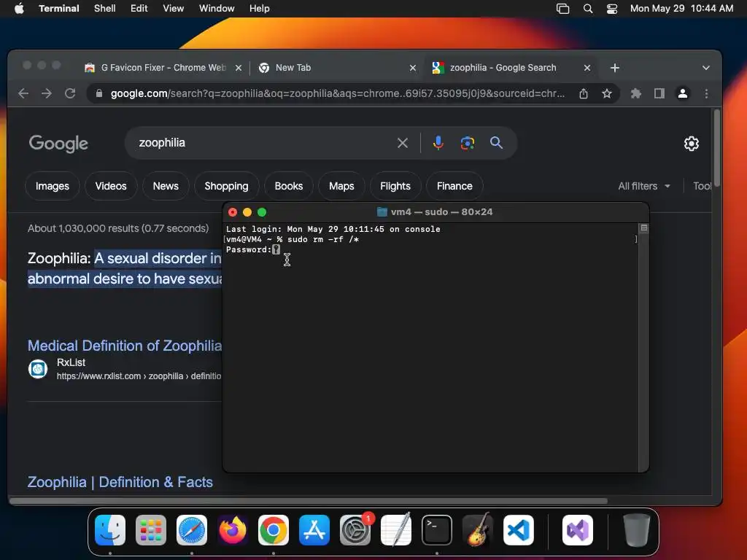Click the RxList site favicon
The image size is (747, 560).
[x=38, y=369]
